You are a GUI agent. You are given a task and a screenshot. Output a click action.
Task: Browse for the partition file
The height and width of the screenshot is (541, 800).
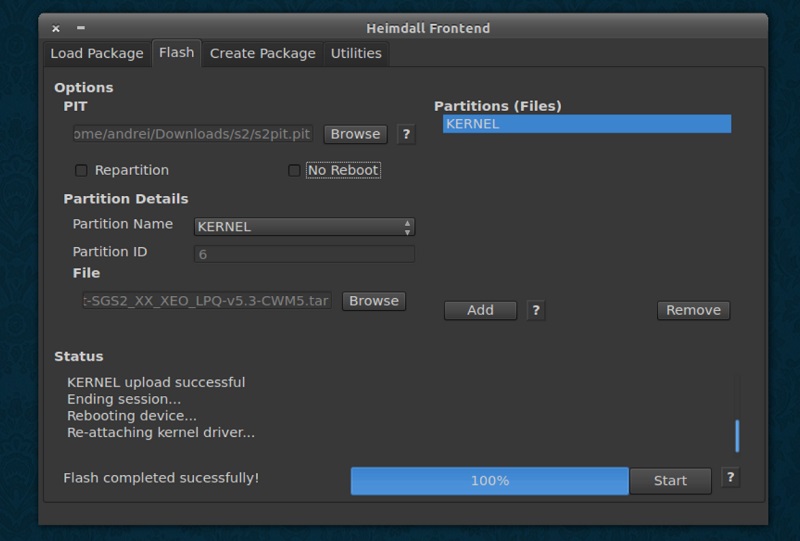coord(374,301)
